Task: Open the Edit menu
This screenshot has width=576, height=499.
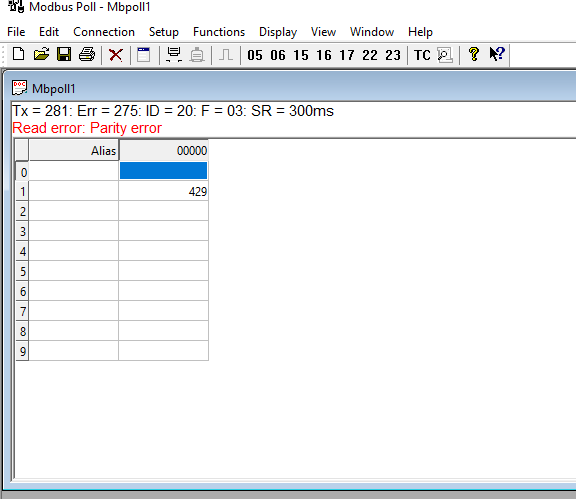Action: click(49, 32)
